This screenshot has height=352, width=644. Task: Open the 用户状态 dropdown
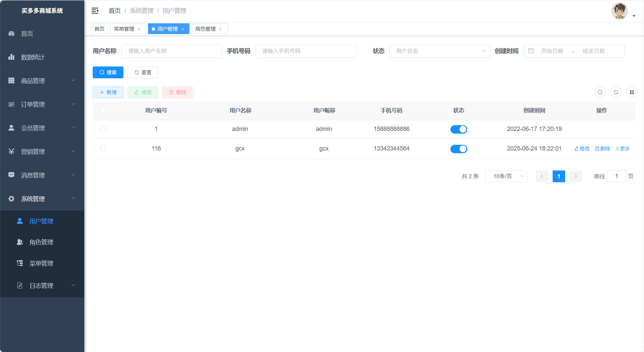[439, 51]
